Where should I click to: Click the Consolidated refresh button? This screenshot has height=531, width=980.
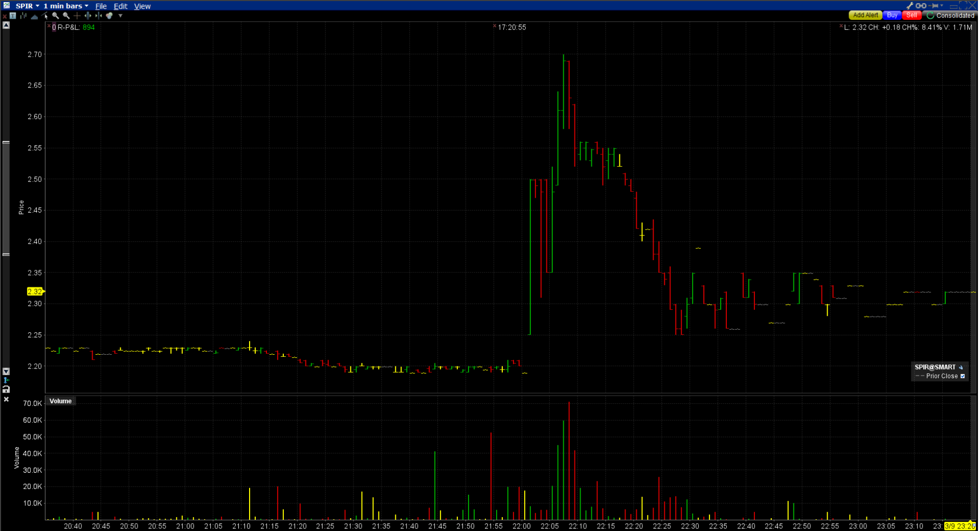pyautogui.click(x=950, y=15)
